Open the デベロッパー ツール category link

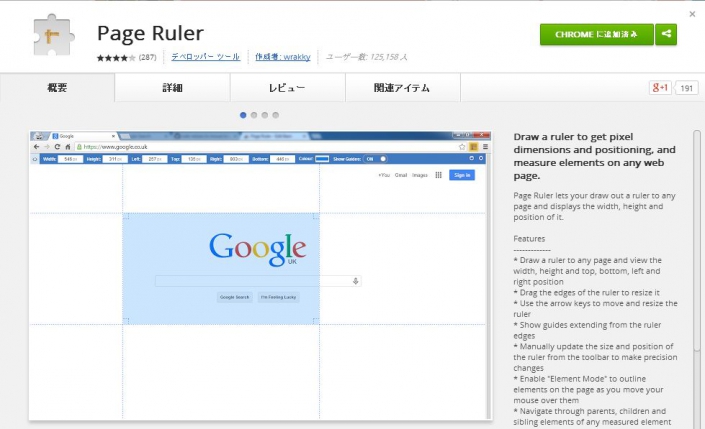pos(205,57)
